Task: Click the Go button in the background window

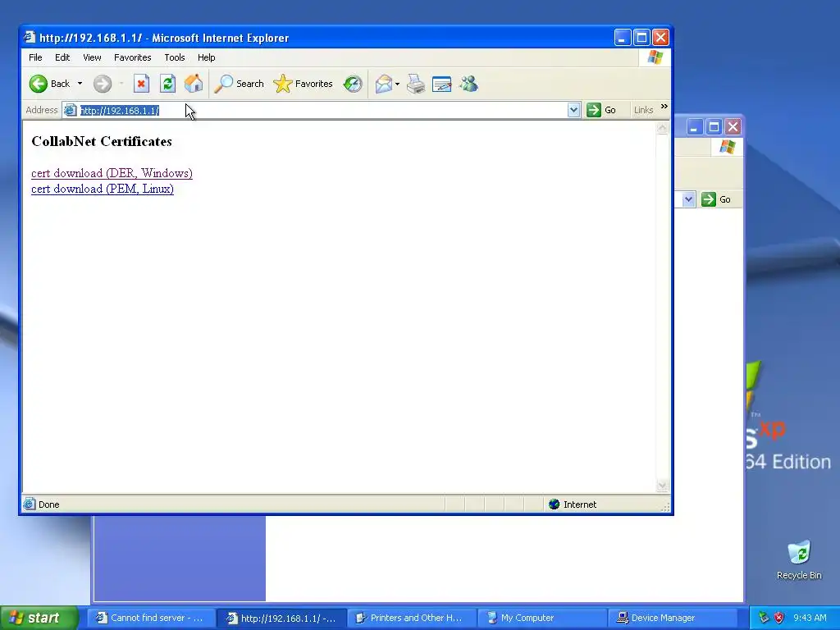Action: (x=716, y=199)
